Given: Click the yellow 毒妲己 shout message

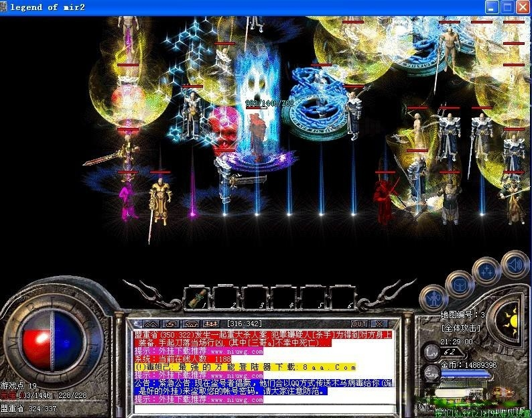Looking at the screenshot, I should pyautogui.click(x=245, y=367).
